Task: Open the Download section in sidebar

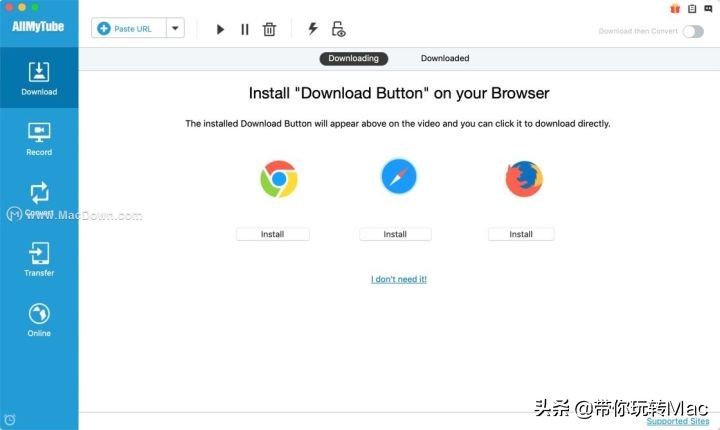Action: 39,79
